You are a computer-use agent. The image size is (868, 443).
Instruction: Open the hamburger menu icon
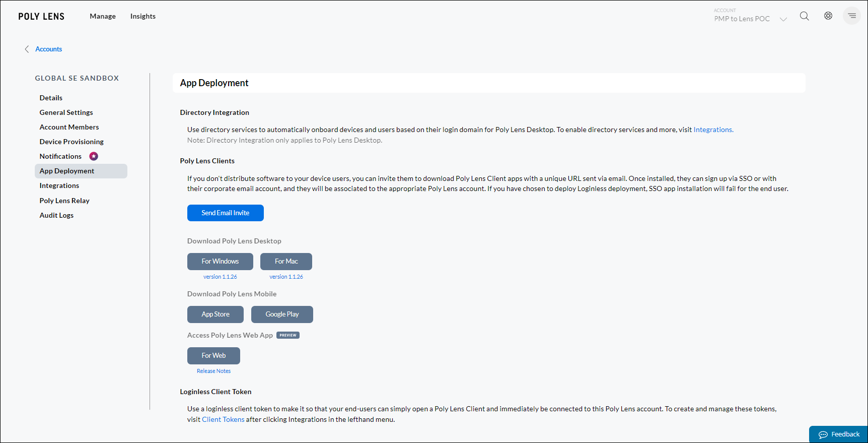(x=852, y=16)
